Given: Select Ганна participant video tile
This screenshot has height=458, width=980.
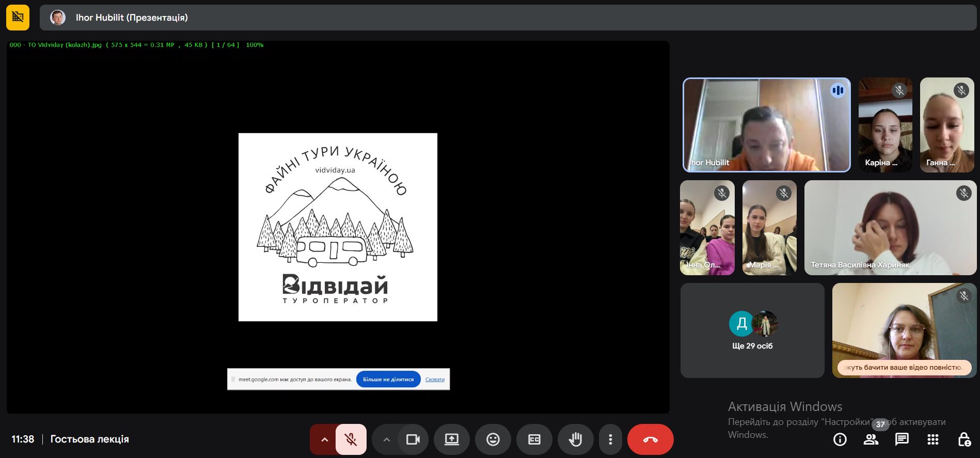Looking at the screenshot, I should (x=947, y=125).
